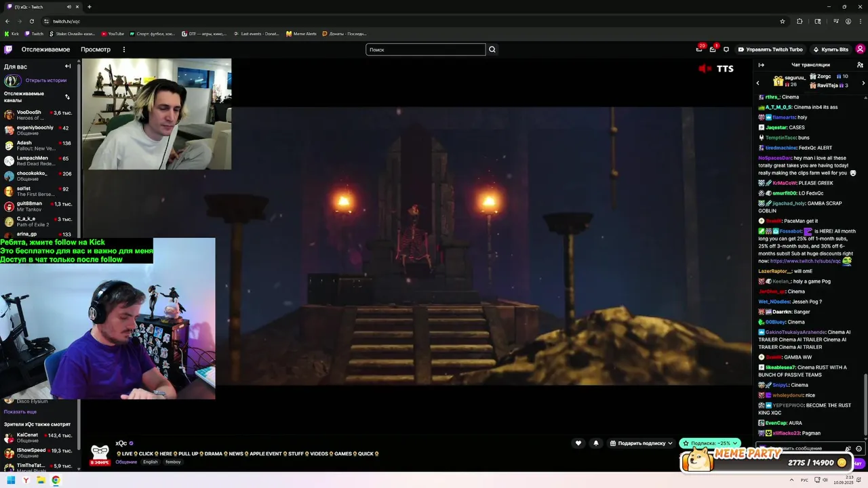
Task: Go back in browser history
Action: point(7,21)
